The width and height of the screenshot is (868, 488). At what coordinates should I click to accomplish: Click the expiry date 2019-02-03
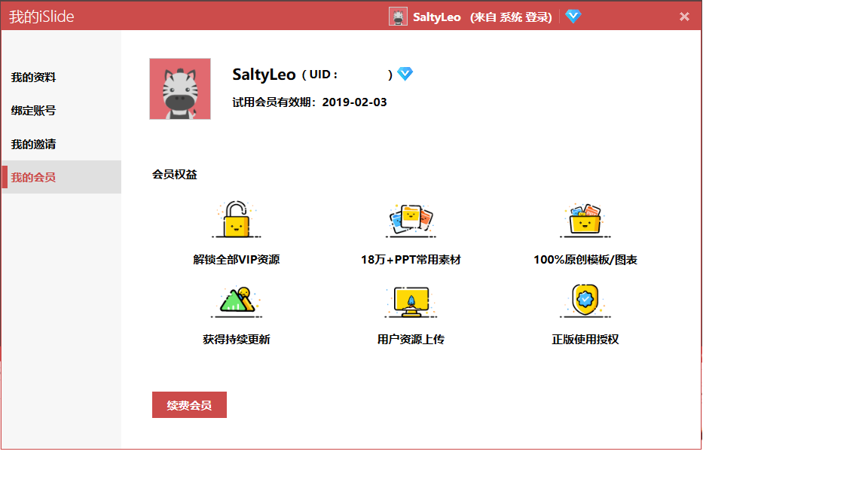point(354,102)
